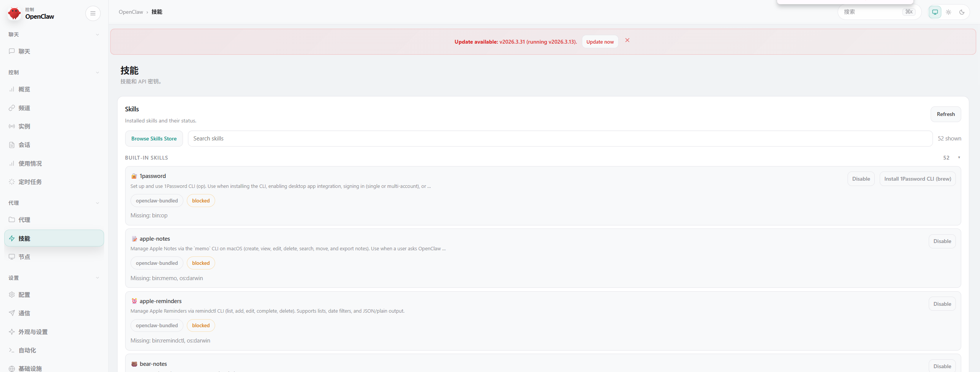Image resolution: width=980 pixels, height=372 pixels.
Task: Click the apple-reminders openclaw-bundled tag
Action: [x=157, y=325]
